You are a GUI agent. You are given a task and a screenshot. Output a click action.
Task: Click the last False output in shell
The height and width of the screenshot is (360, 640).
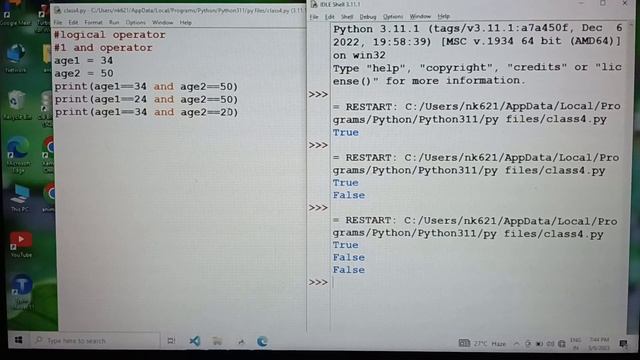[349, 270]
